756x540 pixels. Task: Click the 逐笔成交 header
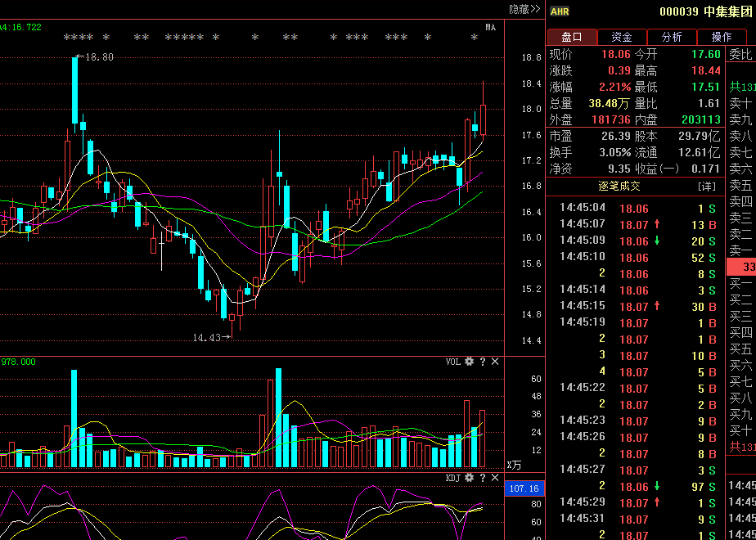tap(619, 186)
